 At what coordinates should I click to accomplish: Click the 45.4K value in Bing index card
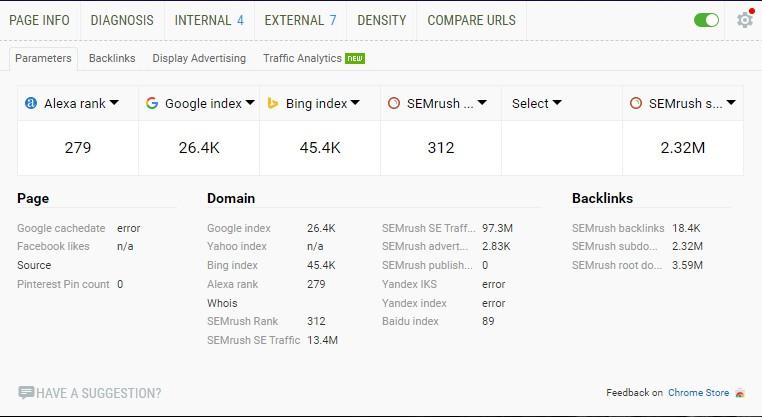[x=320, y=147]
